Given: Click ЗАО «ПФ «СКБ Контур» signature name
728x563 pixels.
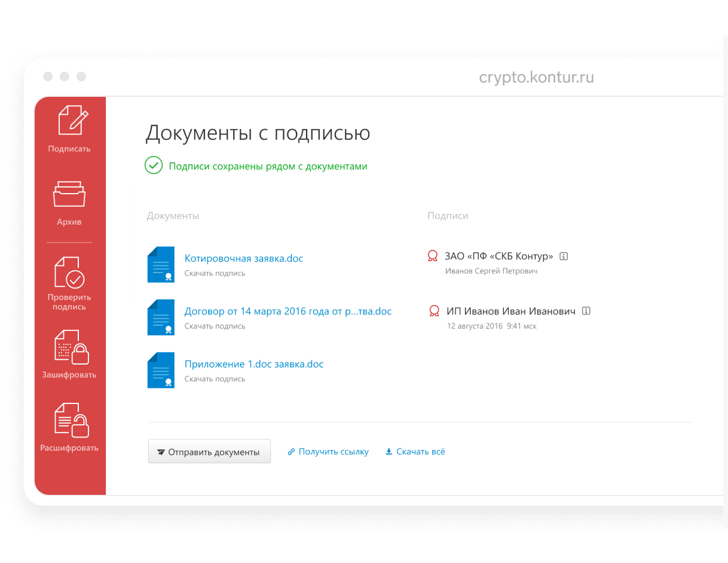Looking at the screenshot, I should pyautogui.click(x=499, y=256).
